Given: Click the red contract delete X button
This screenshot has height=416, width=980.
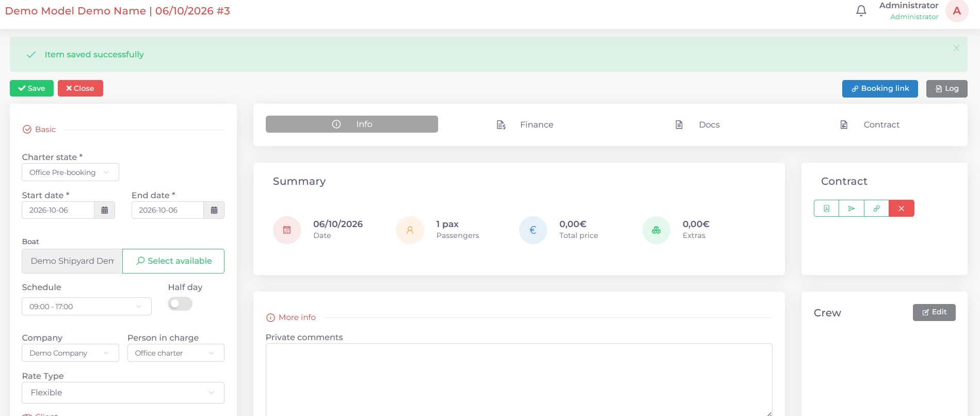Looking at the screenshot, I should tap(902, 209).
